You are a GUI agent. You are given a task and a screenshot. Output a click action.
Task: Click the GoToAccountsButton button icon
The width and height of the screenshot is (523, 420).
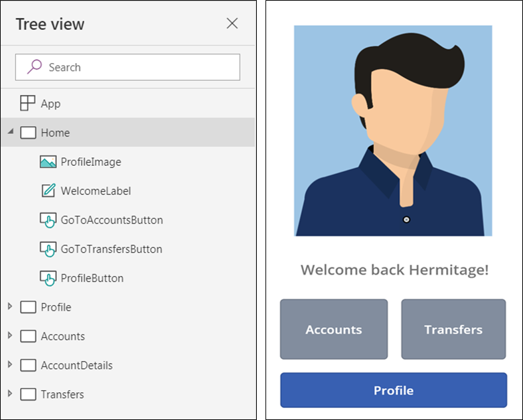click(x=48, y=220)
